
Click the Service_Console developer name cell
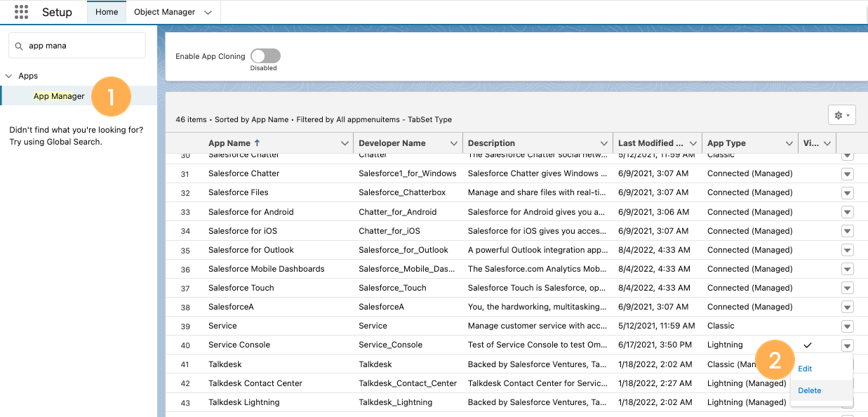point(390,345)
